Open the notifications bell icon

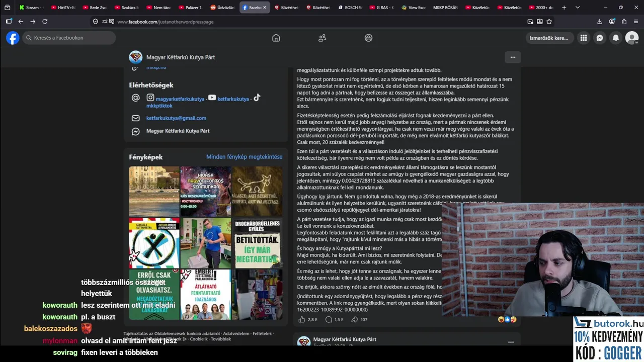click(616, 38)
